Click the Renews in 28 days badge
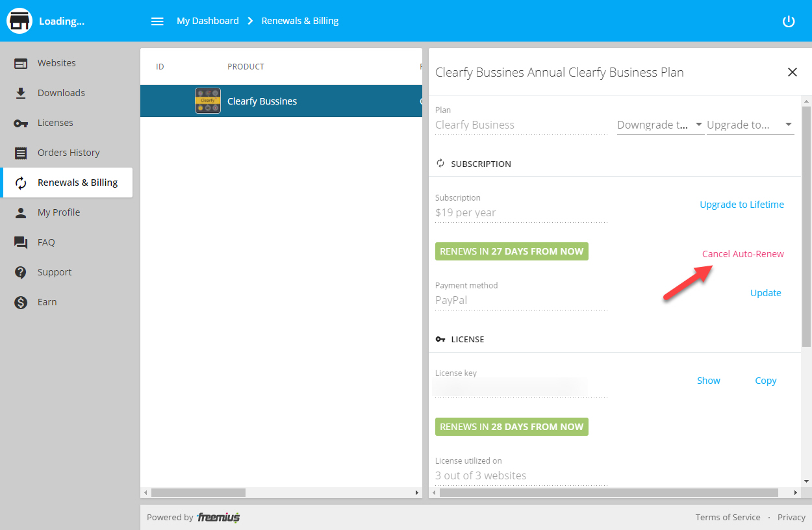812x530 pixels. point(512,427)
